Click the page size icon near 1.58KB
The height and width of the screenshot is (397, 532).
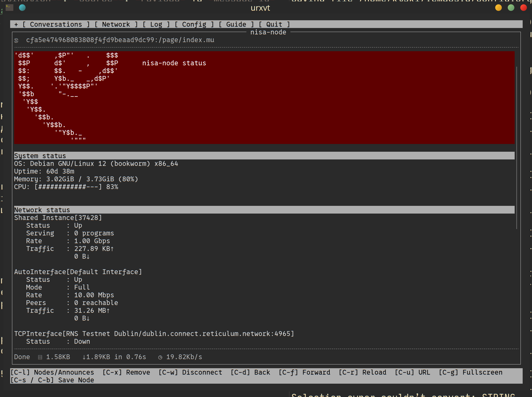(x=40, y=357)
